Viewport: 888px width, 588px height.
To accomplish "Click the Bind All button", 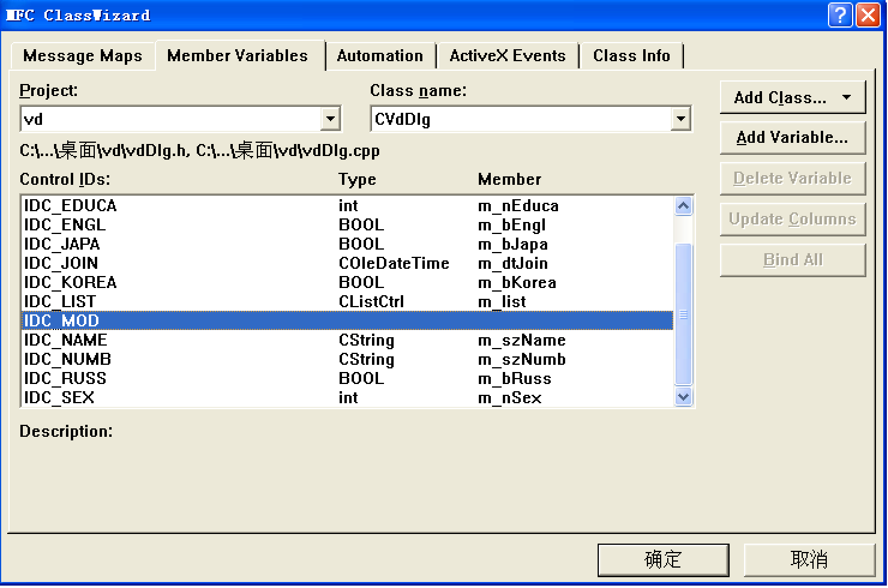I will click(x=792, y=259).
